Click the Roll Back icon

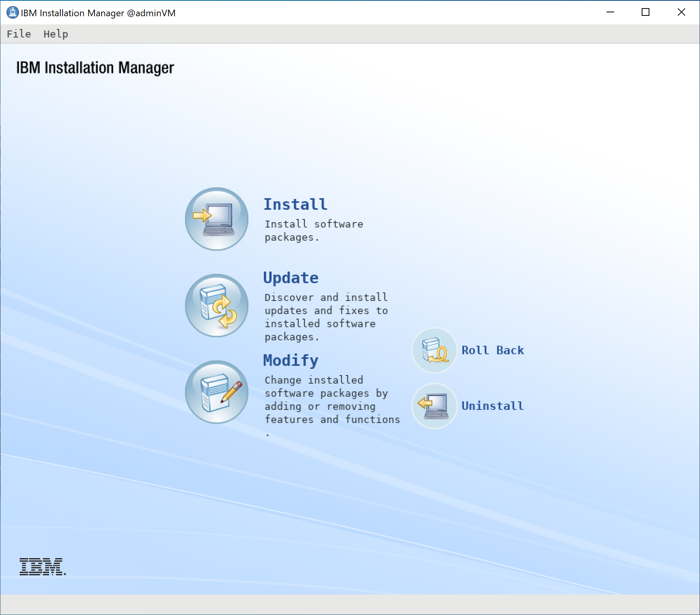(x=434, y=350)
